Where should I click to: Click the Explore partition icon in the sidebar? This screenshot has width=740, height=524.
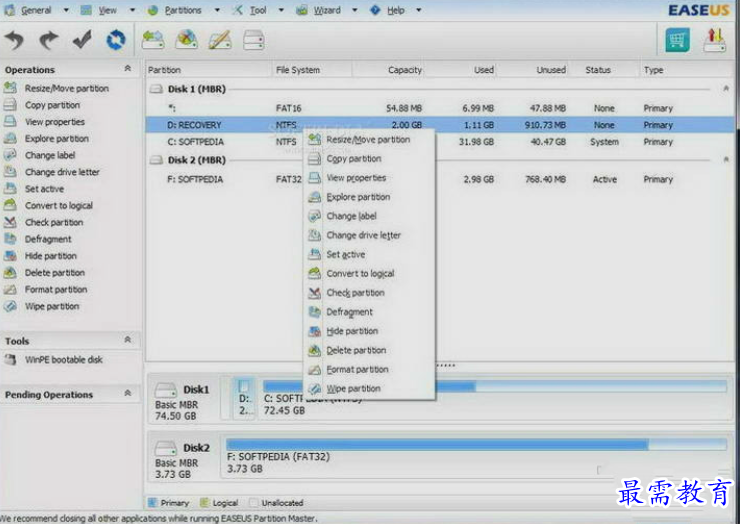pos(10,138)
